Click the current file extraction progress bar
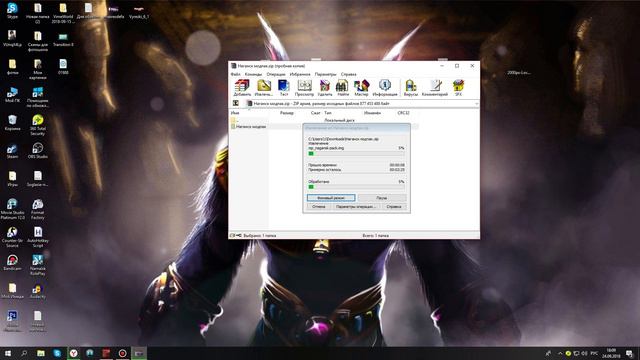Viewport: 640px width, 360px height. [356, 153]
